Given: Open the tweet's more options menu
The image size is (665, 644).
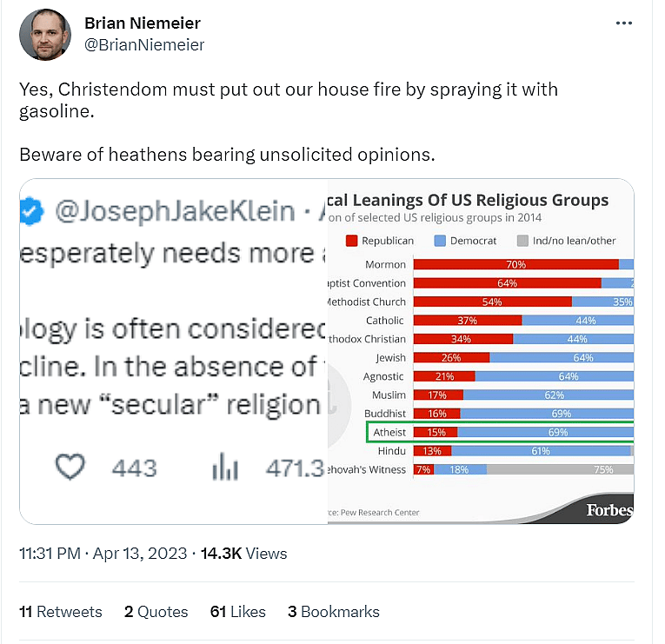Looking at the screenshot, I should (624, 23).
